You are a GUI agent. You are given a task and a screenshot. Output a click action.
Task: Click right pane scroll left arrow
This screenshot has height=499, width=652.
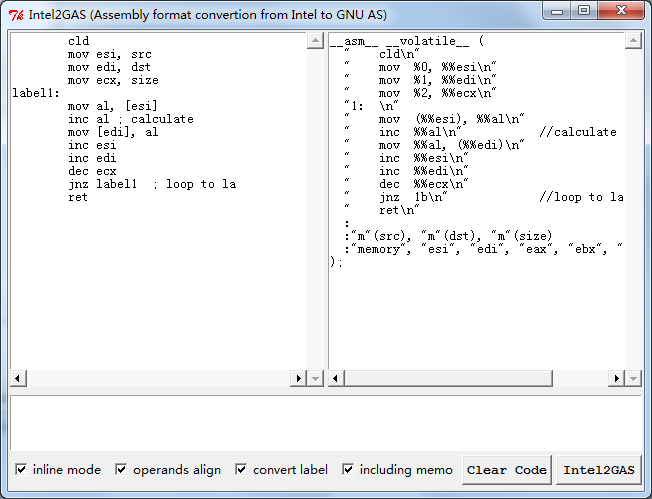pos(336,378)
